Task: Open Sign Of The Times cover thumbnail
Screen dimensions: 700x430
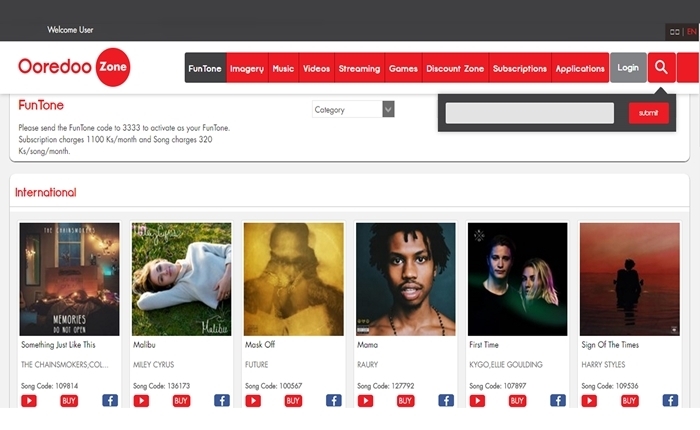Action: [629, 279]
